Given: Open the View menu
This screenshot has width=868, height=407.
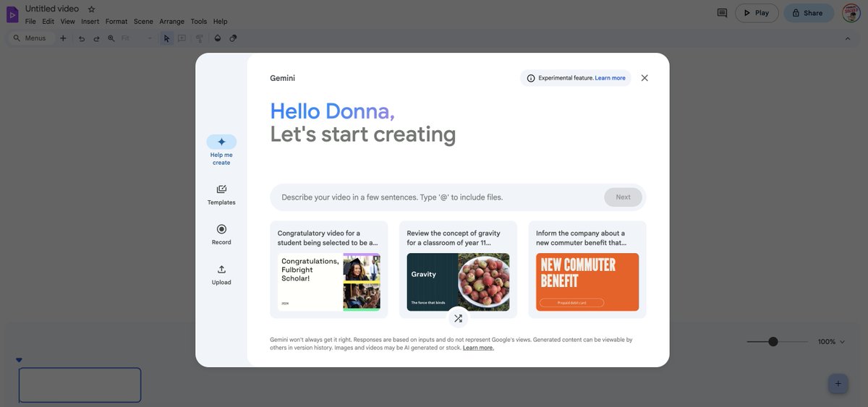Looking at the screenshot, I should click(67, 22).
